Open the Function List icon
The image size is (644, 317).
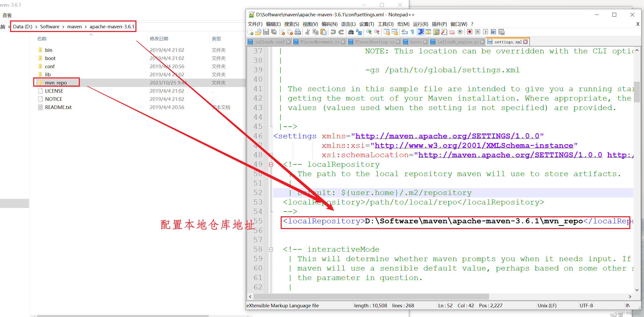[x=444, y=32]
